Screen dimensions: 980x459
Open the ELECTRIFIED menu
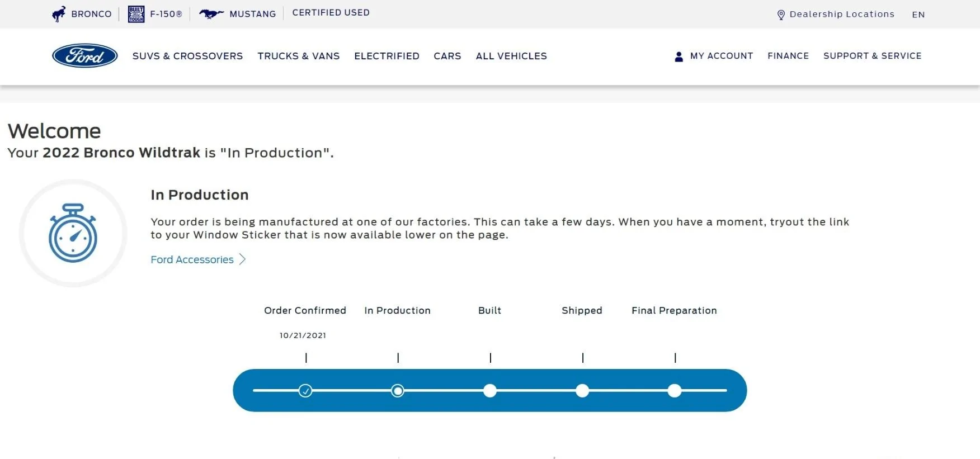tap(387, 56)
